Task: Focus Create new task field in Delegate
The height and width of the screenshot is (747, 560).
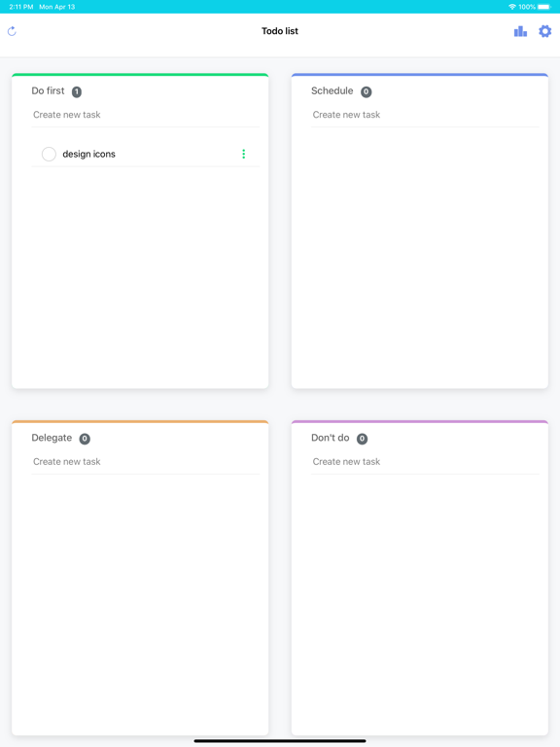Action: point(145,462)
